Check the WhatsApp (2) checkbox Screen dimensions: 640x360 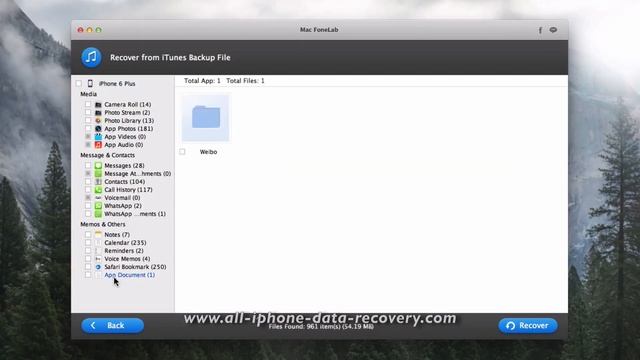(x=88, y=206)
